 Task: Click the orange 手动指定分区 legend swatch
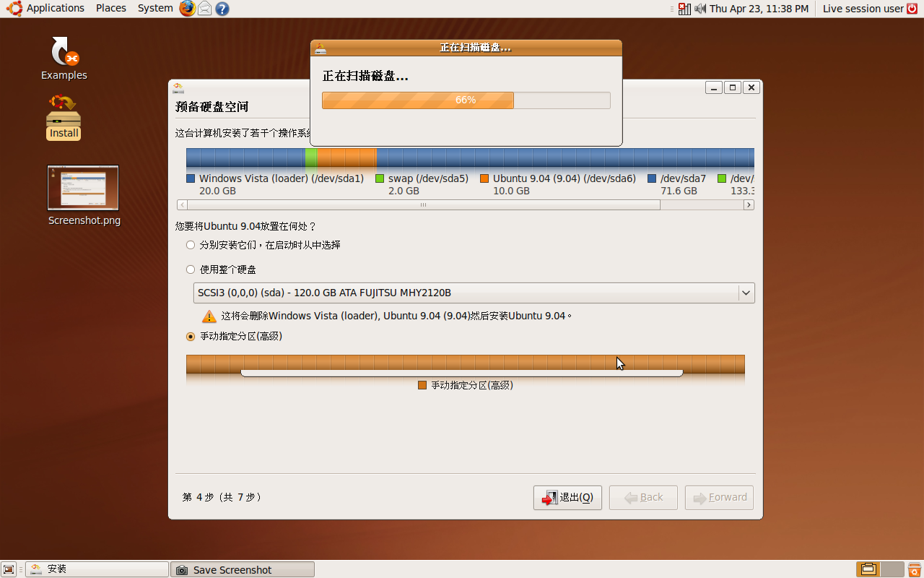[x=422, y=385]
